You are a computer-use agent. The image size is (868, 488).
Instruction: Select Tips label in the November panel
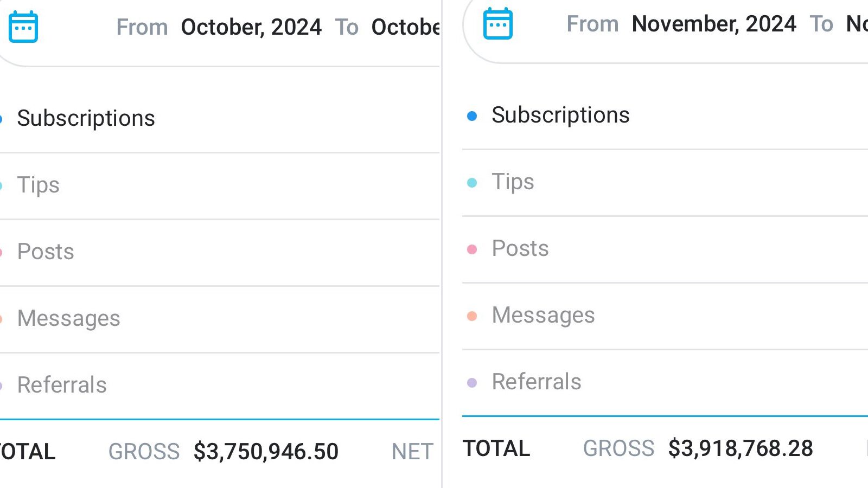coord(513,182)
